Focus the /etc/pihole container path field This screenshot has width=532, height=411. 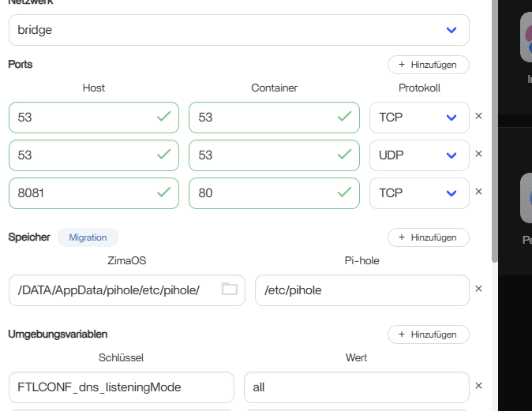tap(362, 290)
